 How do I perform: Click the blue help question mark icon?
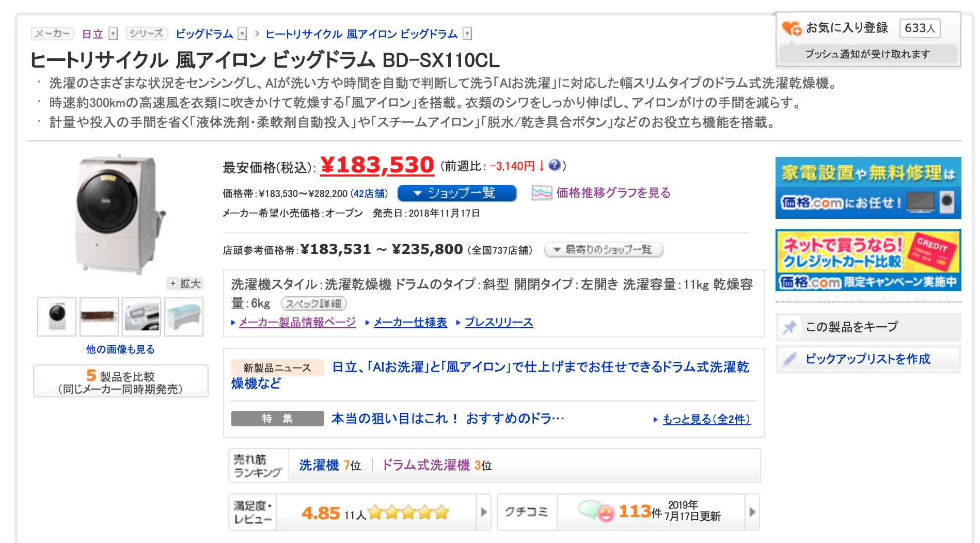(x=555, y=165)
